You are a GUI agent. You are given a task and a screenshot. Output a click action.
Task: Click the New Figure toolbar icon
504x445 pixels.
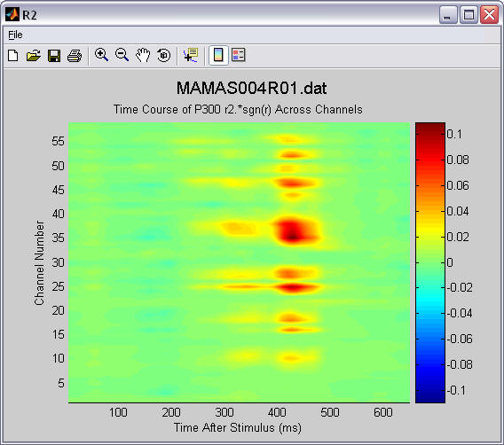pos(12,56)
